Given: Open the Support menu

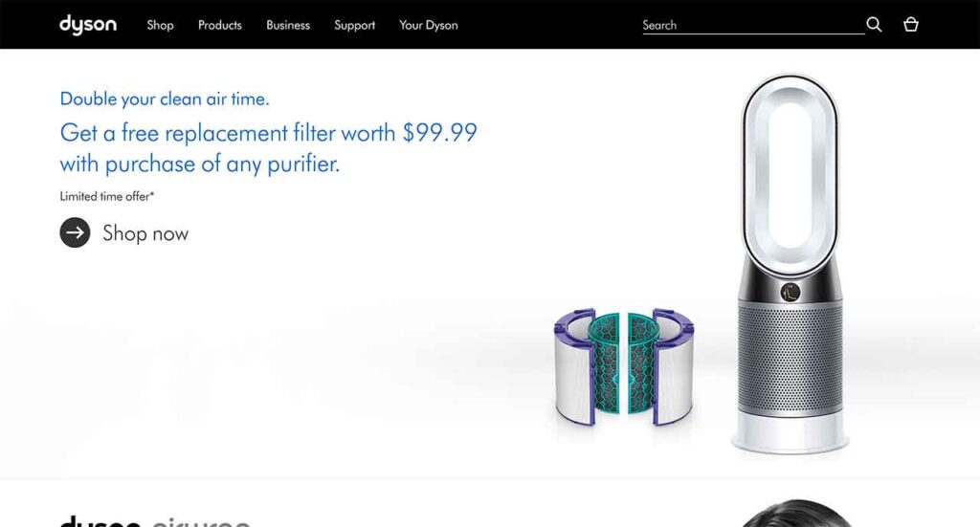Looking at the screenshot, I should [354, 25].
